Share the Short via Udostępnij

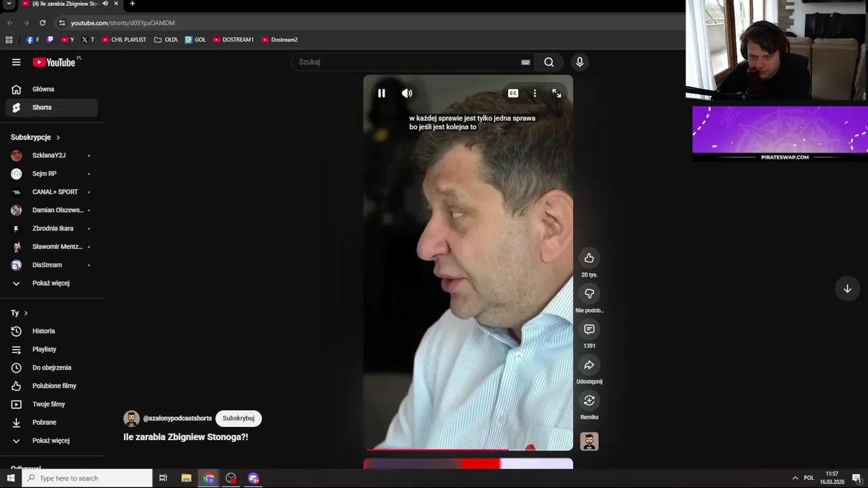coord(589,365)
